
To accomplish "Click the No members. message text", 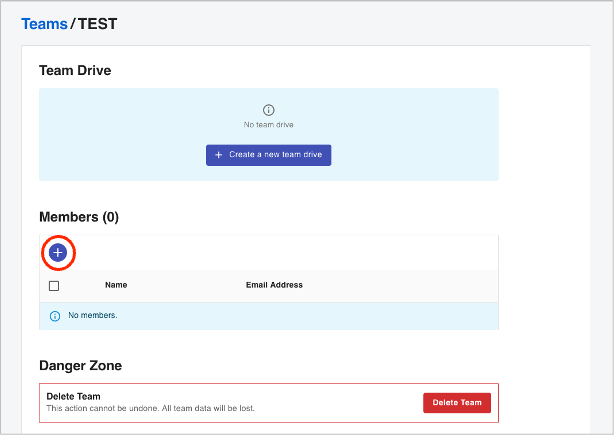I will click(x=93, y=315).
